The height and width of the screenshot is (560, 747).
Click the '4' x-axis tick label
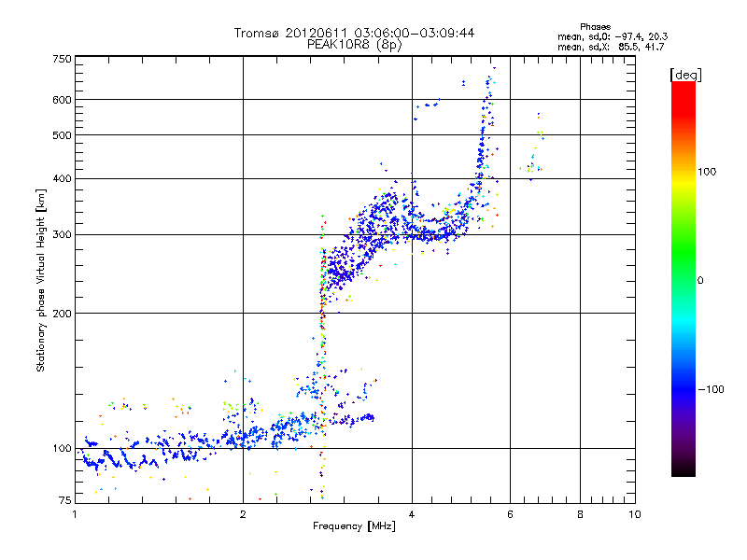tap(412, 514)
